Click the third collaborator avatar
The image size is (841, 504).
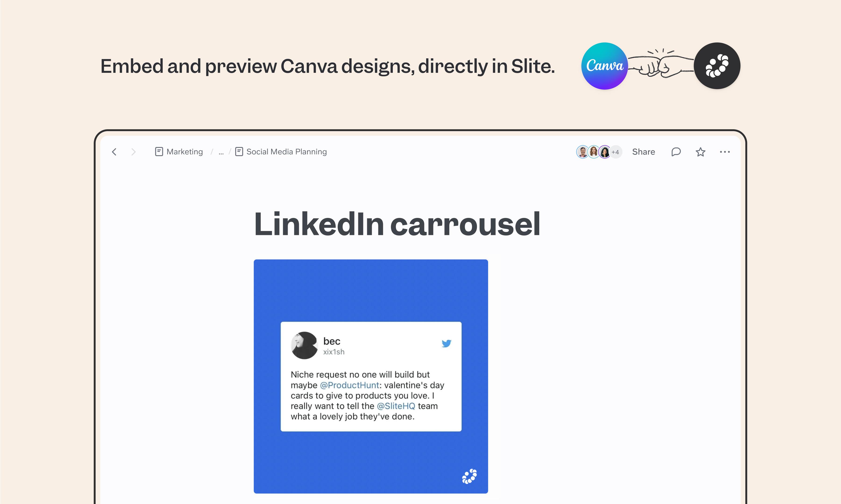point(604,152)
